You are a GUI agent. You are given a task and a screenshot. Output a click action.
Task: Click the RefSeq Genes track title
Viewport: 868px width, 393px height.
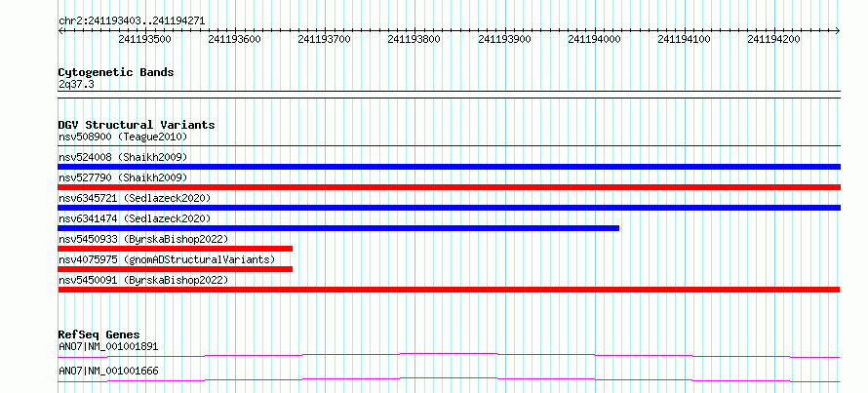99,334
